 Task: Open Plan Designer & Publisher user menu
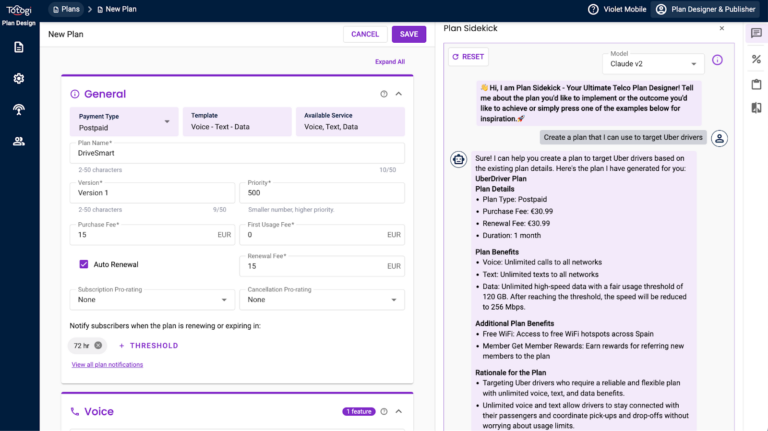(x=703, y=9)
